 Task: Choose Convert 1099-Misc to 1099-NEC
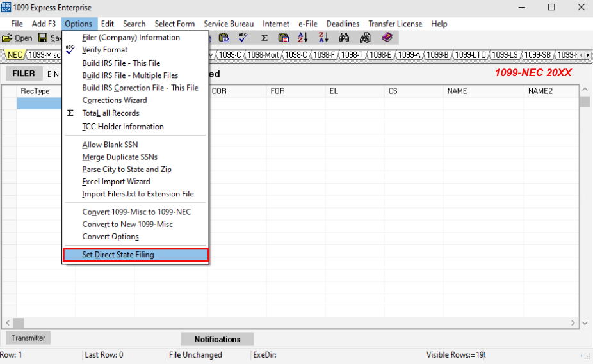click(x=135, y=212)
